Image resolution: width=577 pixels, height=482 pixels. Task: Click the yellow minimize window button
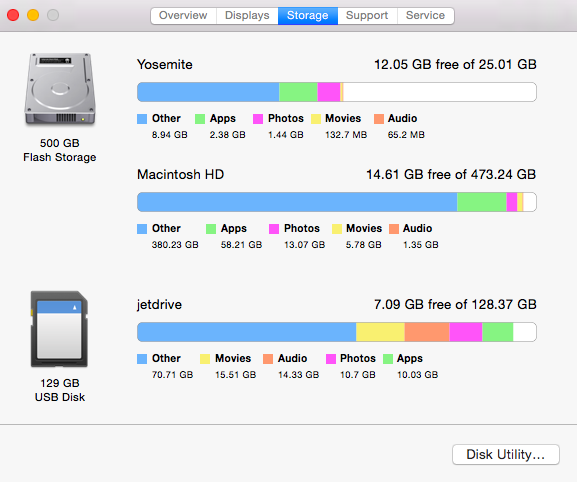click(33, 15)
